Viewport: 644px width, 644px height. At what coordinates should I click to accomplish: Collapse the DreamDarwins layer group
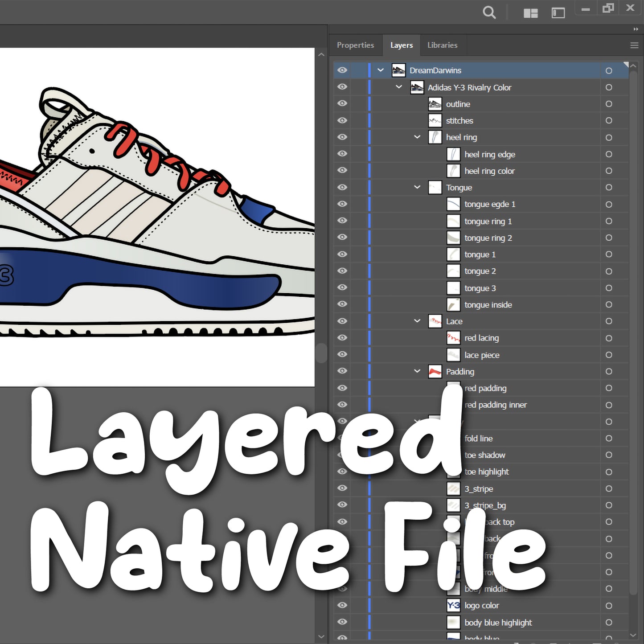tap(380, 70)
